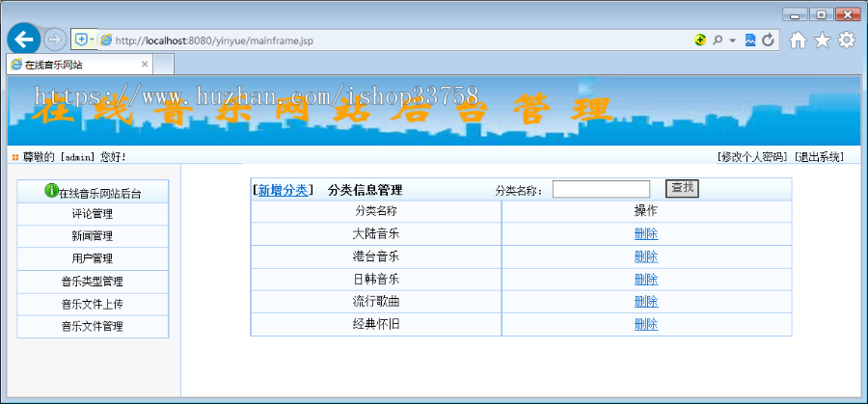Close the 在线音乐网站 tab
Viewport: 868px width, 404px height.
tap(145, 65)
